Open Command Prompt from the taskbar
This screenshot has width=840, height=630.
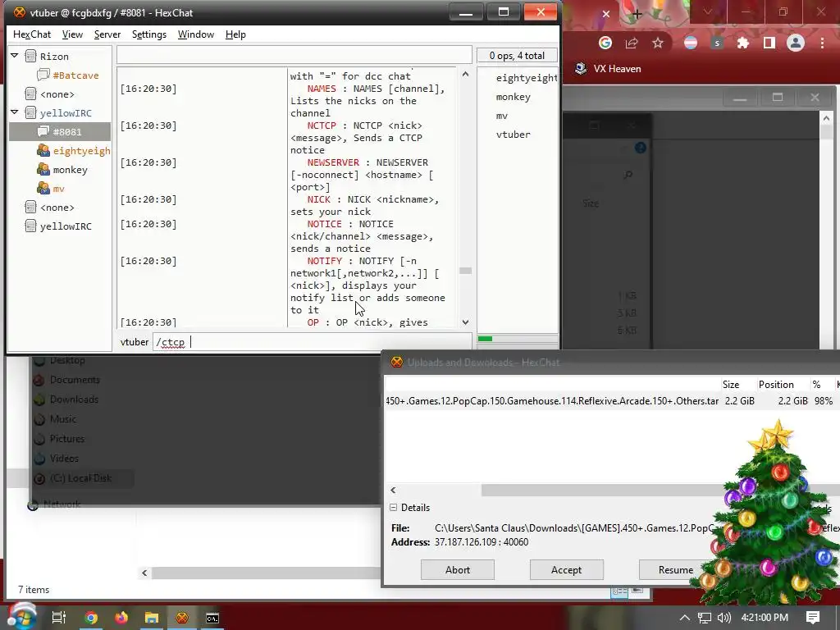tap(212, 618)
